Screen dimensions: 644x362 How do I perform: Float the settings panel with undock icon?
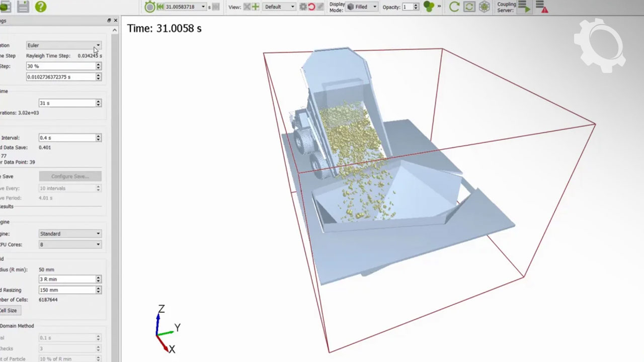pyautogui.click(x=109, y=21)
